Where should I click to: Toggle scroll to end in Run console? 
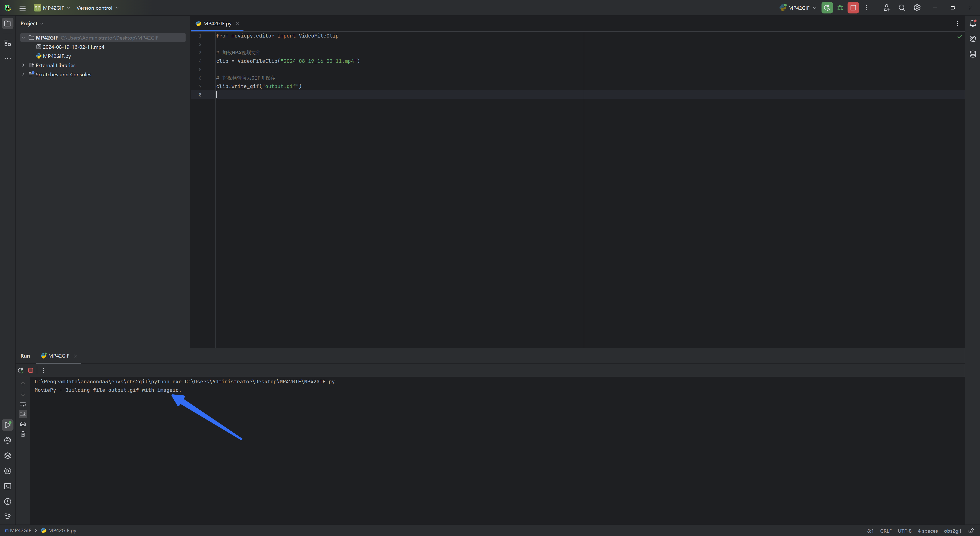pos(23,414)
